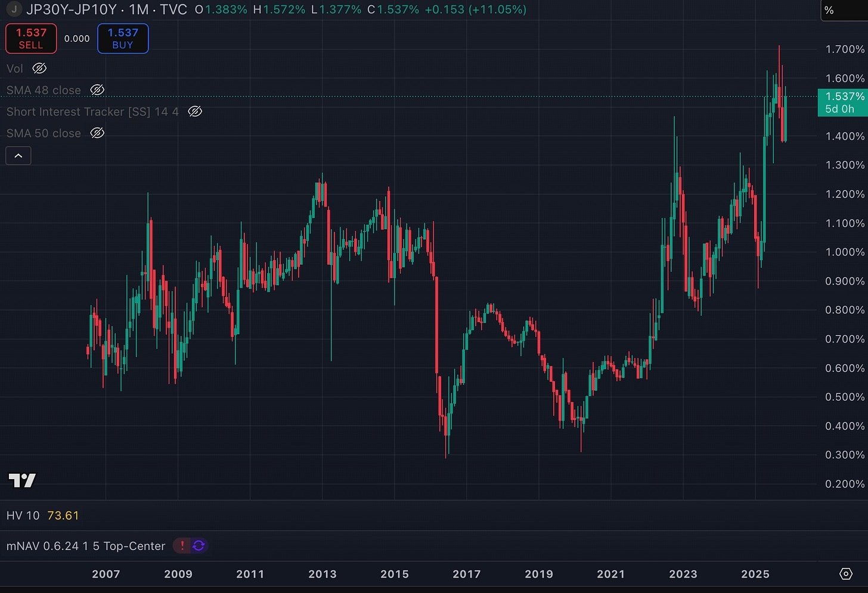Click the 2025 label on the date axis
The width and height of the screenshot is (868, 593).
click(x=755, y=573)
